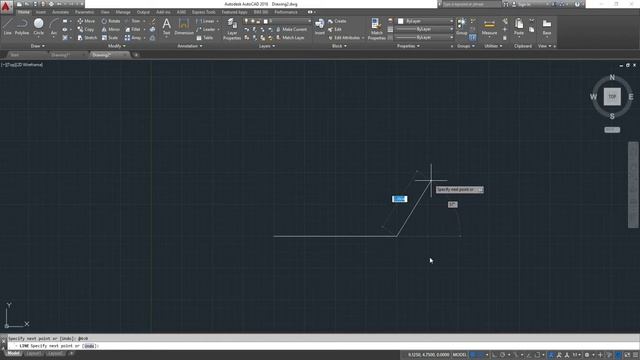The height and width of the screenshot is (360, 640).
Task: Open the ByLayer linetype dropdown
Action: (425, 38)
